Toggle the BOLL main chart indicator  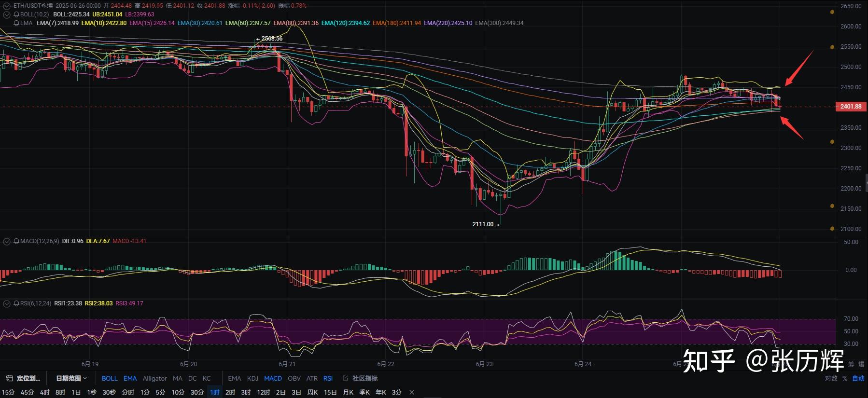(x=110, y=378)
